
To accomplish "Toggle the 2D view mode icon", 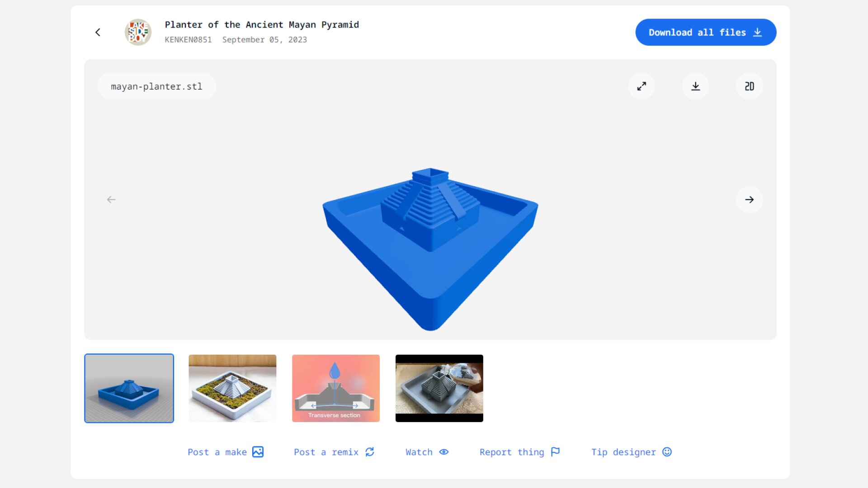I will [x=750, y=86].
